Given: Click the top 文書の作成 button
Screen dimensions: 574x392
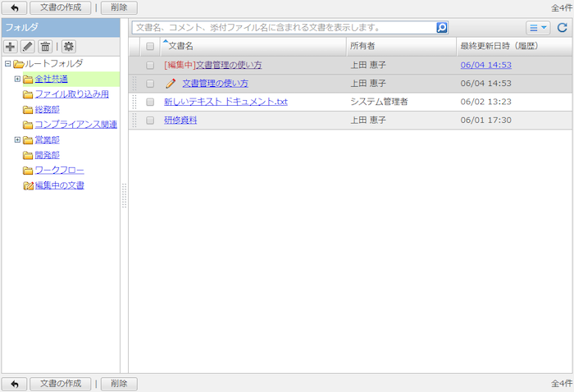Looking at the screenshot, I should [x=61, y=7].
